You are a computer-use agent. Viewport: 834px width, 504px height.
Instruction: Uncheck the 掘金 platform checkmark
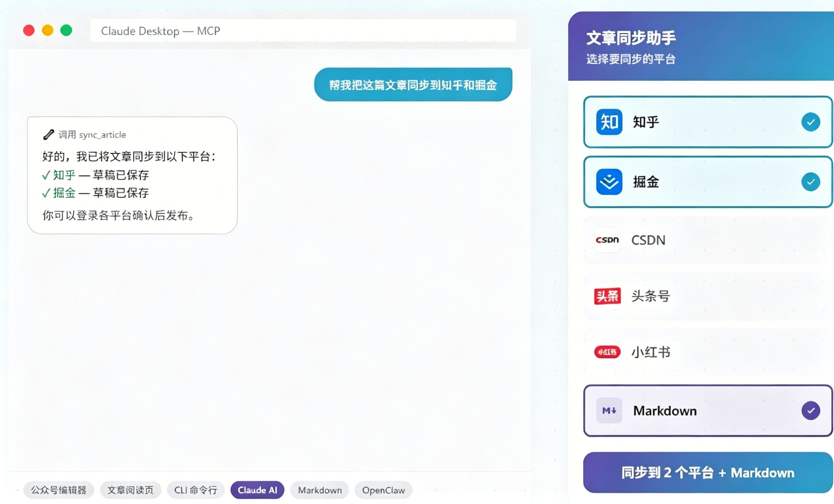(x=811, y=182)
